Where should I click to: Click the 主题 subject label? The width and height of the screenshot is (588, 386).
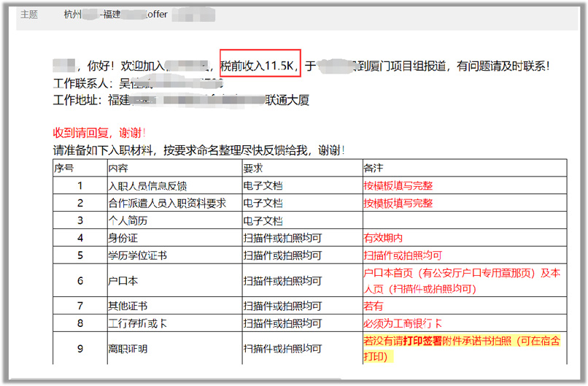[29, 15]
